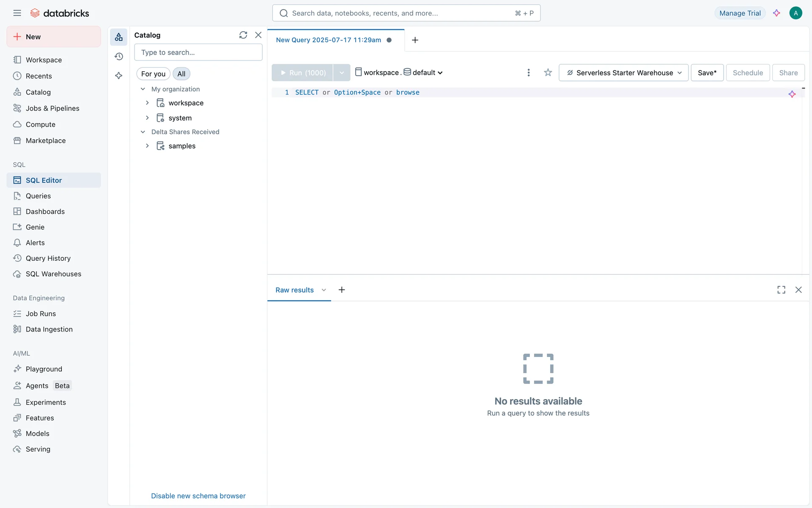Click the Save* button
The height and width of the screenshot is (508, 812).
707,73
